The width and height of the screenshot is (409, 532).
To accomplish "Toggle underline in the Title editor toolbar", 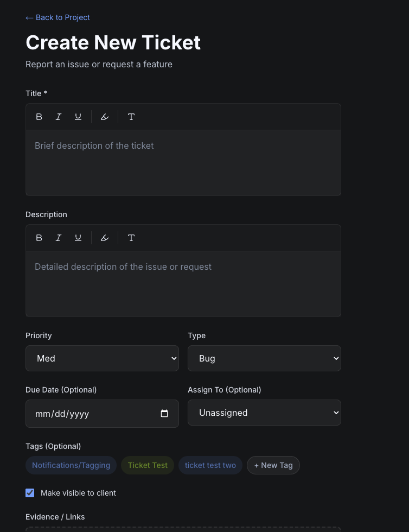I will coord(78,117).
